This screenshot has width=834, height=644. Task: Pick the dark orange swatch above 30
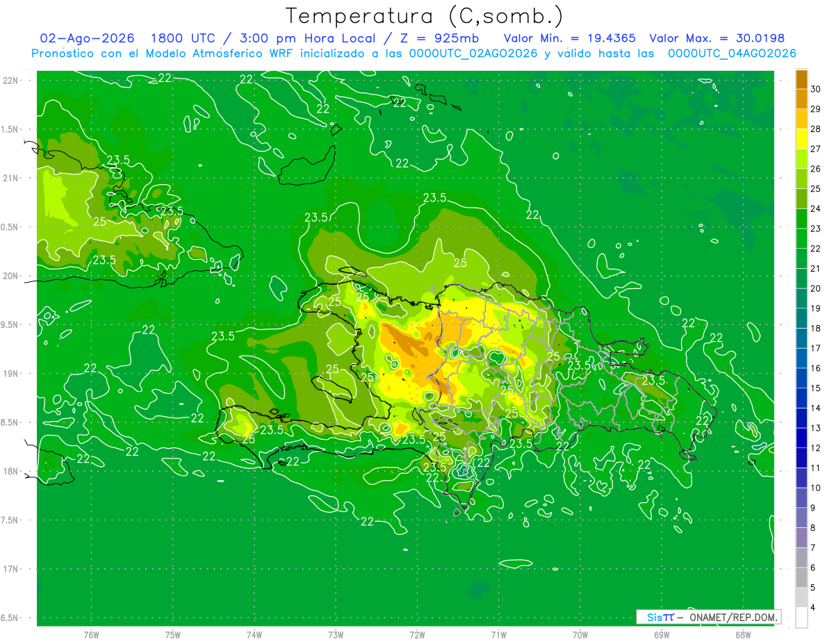pos(801,79)
